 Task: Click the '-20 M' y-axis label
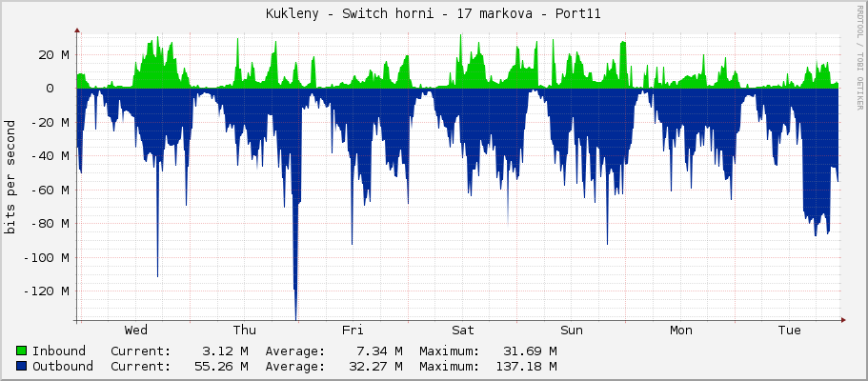click(50, 122)
